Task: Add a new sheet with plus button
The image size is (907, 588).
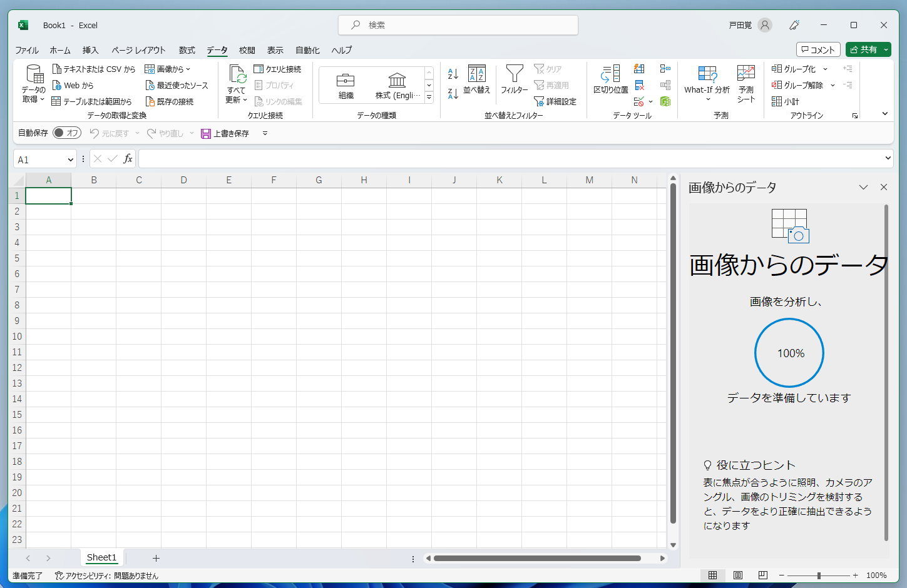Action: pyautogui.click(x=156, y=558)
